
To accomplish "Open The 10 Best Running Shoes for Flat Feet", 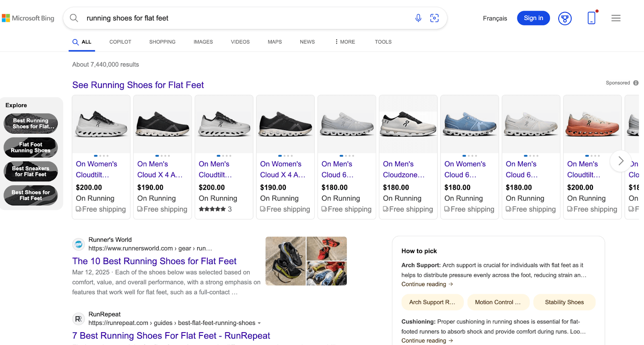I will (x=154, y=261).
